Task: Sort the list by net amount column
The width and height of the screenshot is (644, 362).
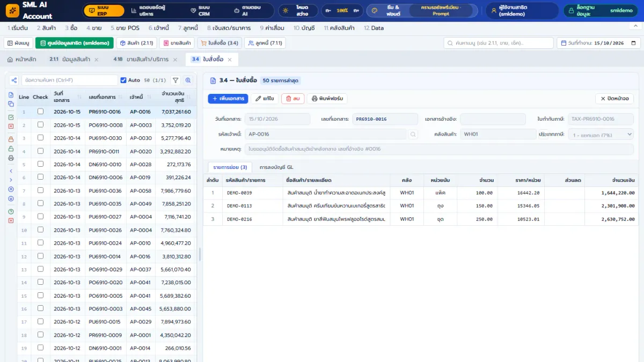Action: coord(176,97)
